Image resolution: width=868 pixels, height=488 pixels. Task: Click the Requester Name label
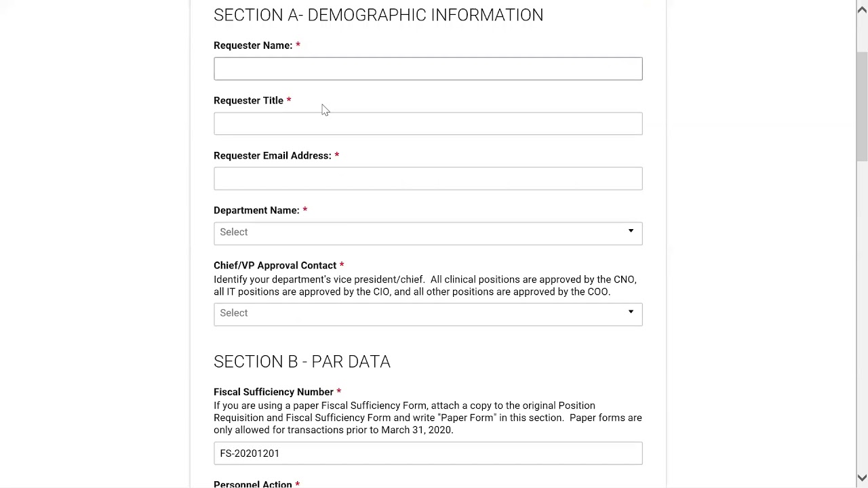(252, 45)
